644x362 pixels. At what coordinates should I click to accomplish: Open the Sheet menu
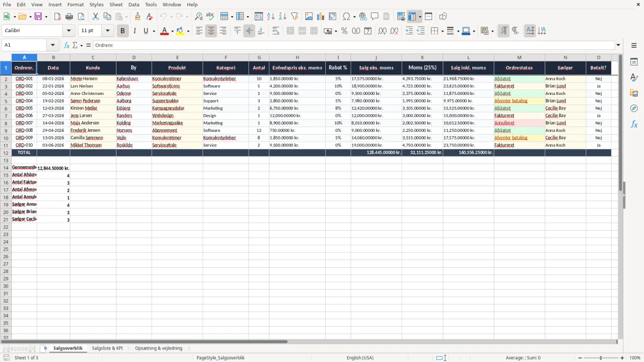(x=116, y=4)
